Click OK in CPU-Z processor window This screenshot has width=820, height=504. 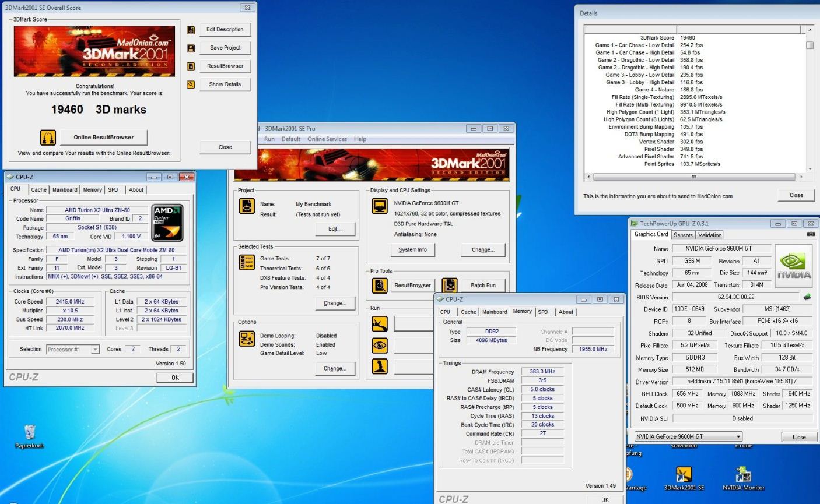pyautogui.click(x=175, y=378)
